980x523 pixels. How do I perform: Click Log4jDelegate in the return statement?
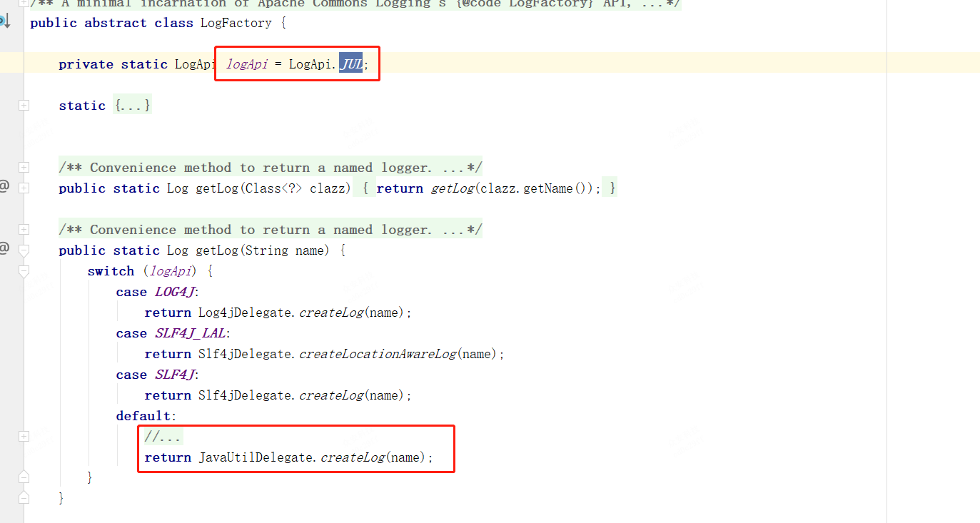click(245, 313)
